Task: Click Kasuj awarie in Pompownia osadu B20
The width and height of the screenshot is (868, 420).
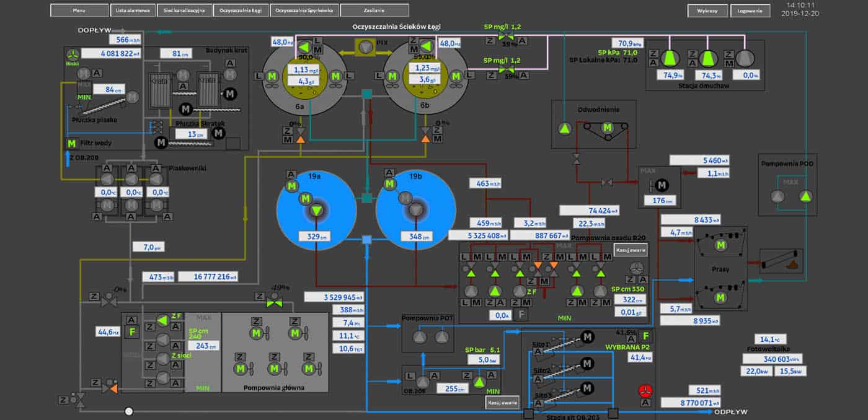Action: tap(632, 250)
